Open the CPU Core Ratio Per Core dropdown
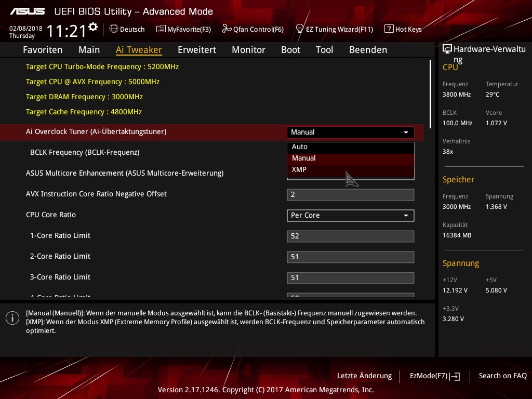This screenshot has width=532, height=399. pyautogui.click(x=351, y=216)
